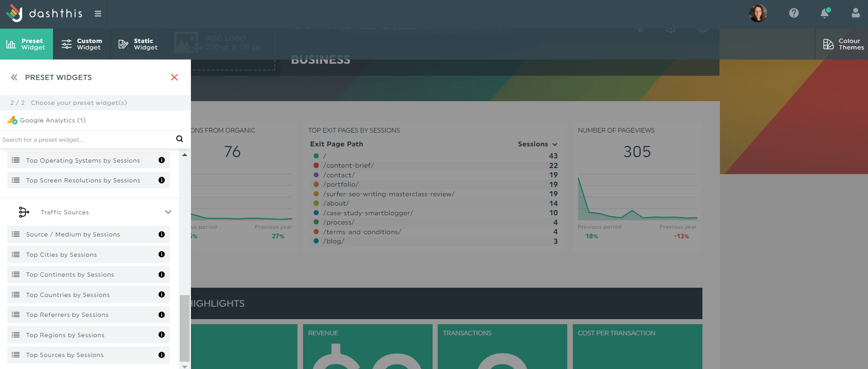Viewport: 868px width, 369px height.
Task: Open the hamburger menu beside dashthis
Action: click(98, 14)
